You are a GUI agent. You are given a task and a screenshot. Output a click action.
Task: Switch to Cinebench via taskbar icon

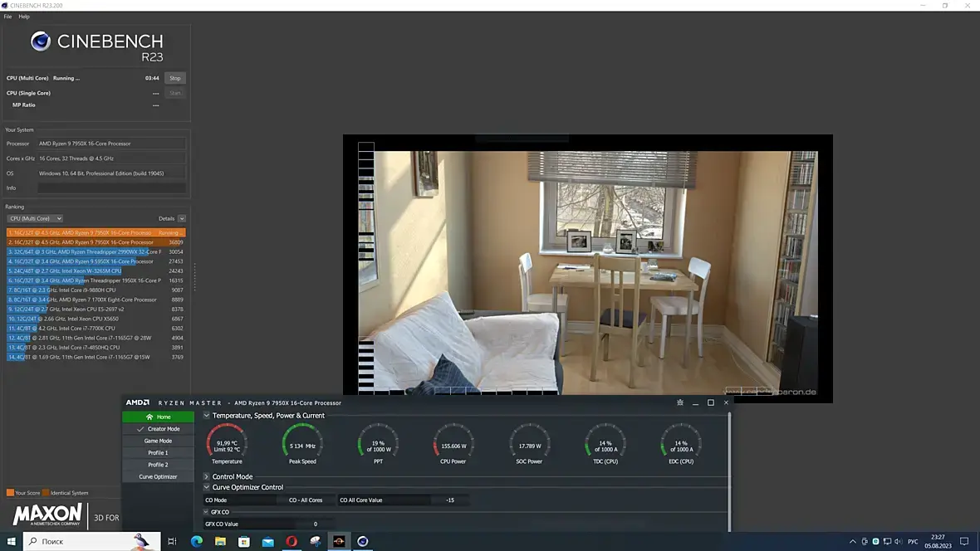pyautogui.click(x=363, y=542)
